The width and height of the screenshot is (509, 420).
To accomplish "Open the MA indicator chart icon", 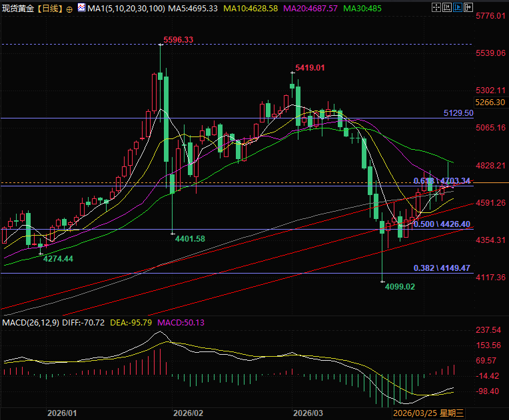I will (x=81, y=7).
